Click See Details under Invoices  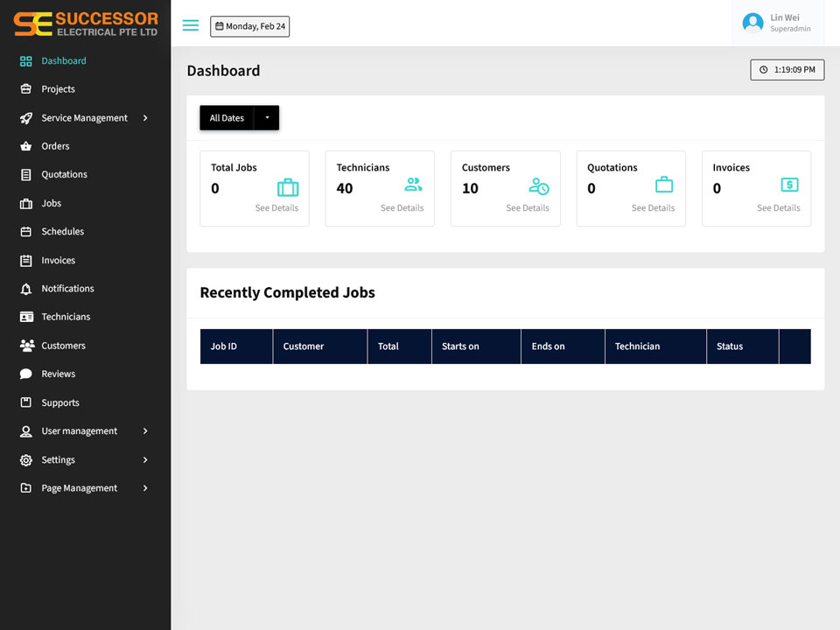779,208
